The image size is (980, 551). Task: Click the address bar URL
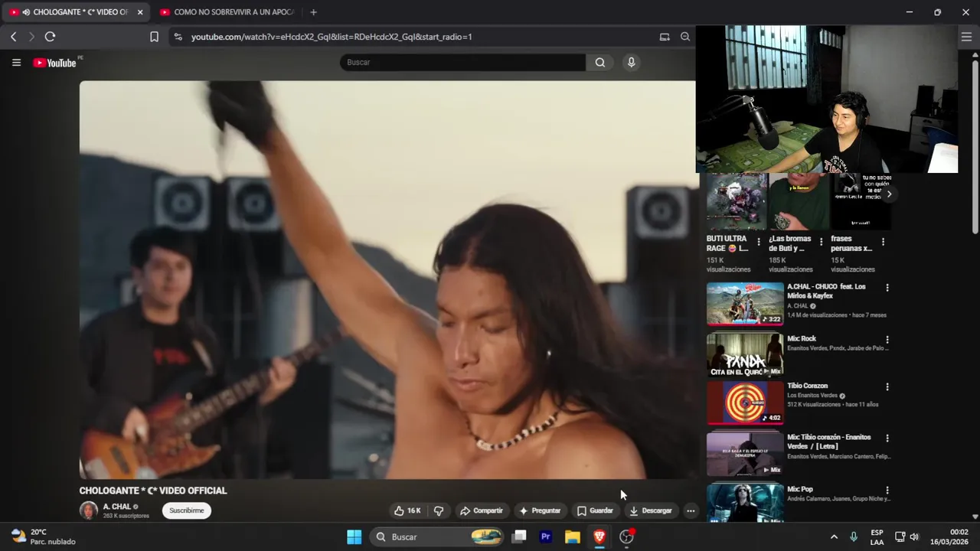332,37
